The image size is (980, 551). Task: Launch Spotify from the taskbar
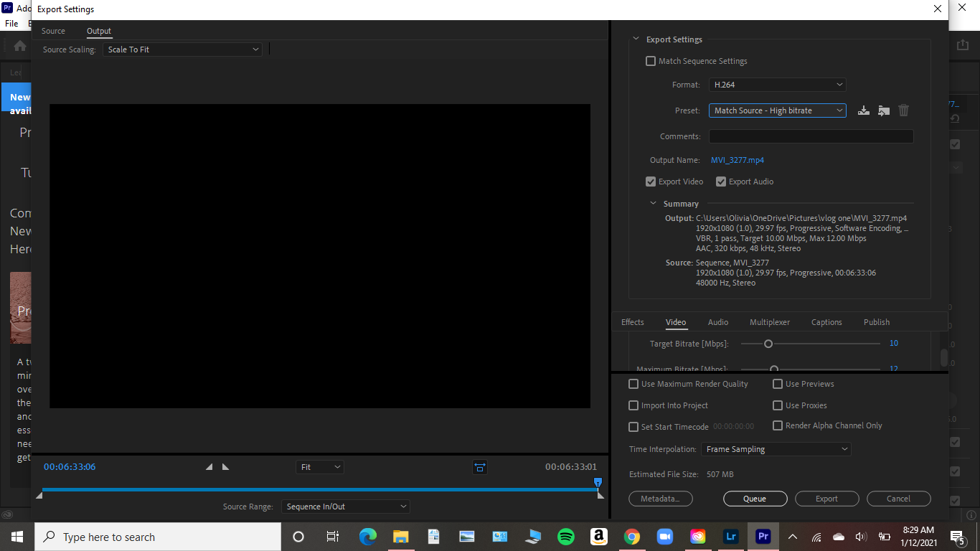[x=565, y=536]
